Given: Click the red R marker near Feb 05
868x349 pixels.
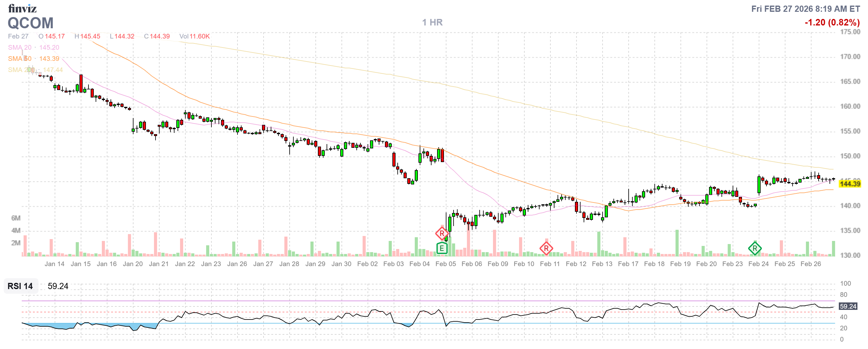Looking at the screenshot, I should (441, 233).
